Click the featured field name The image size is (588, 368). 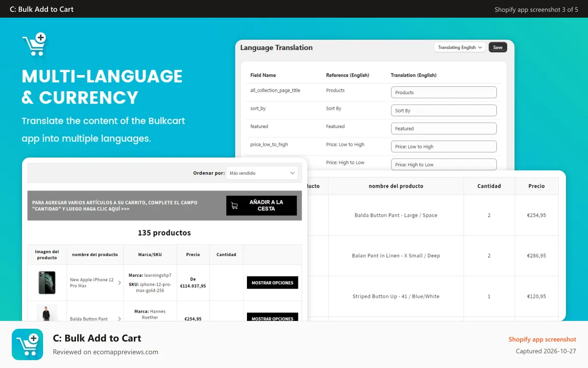coord(259,127)
